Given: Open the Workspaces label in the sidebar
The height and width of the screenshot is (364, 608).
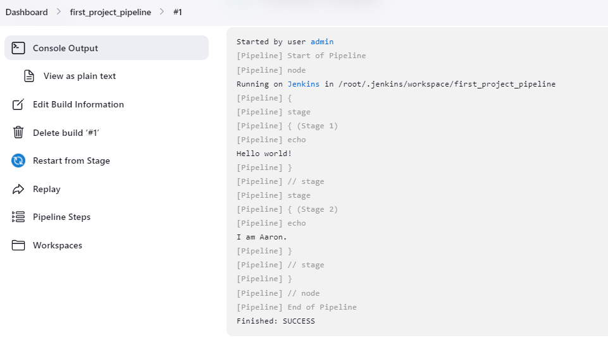Looking at the screenshot, I should click(x=58, y=245).
